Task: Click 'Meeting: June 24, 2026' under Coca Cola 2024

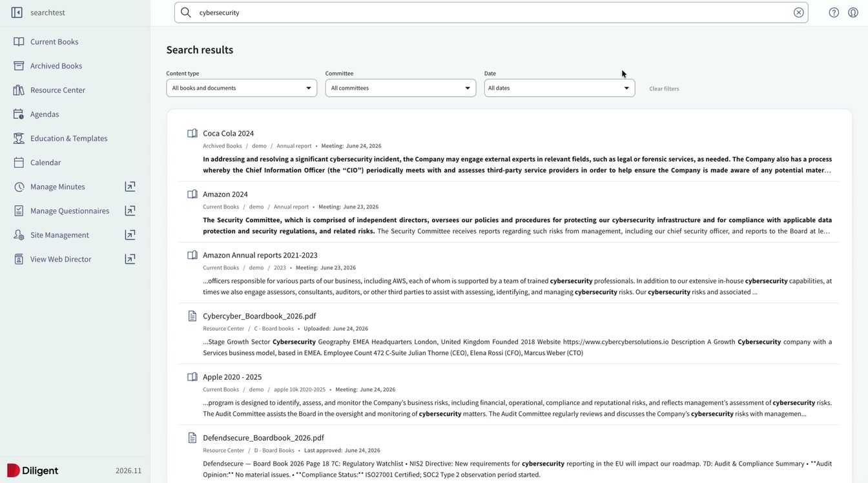Action: [x=351, y=146]
